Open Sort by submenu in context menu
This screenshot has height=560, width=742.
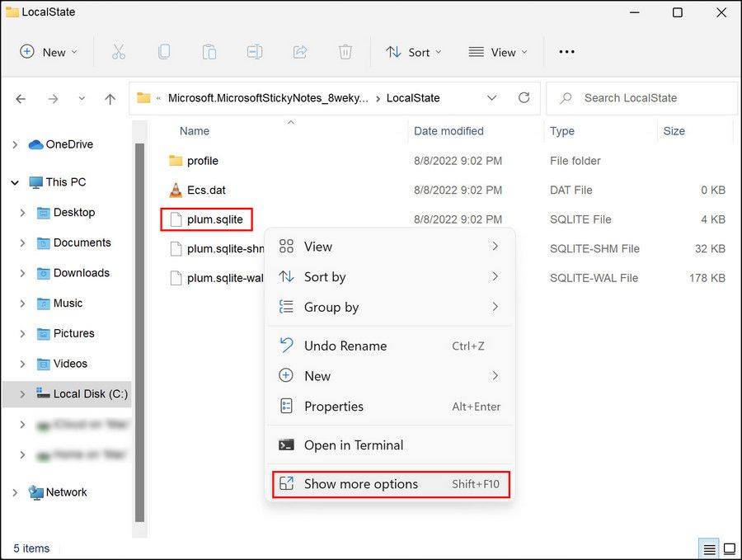(390, 277)
